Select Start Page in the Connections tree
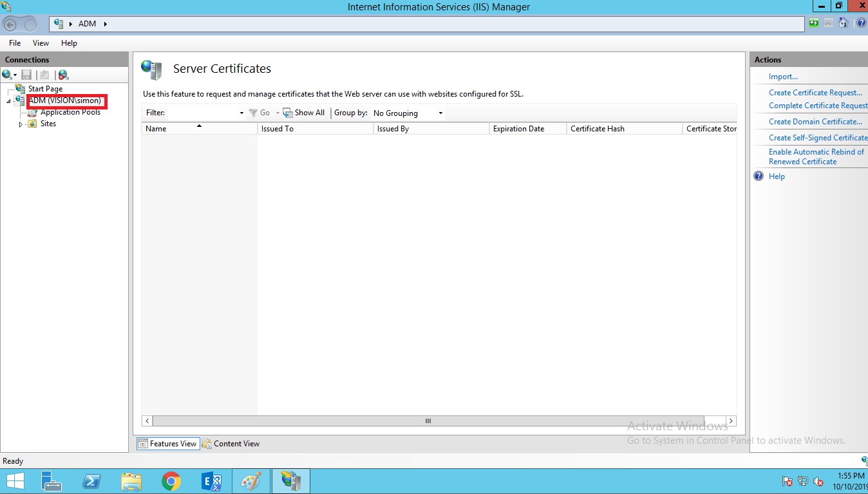This screenshot has width=868, height=494. point(45,89)
